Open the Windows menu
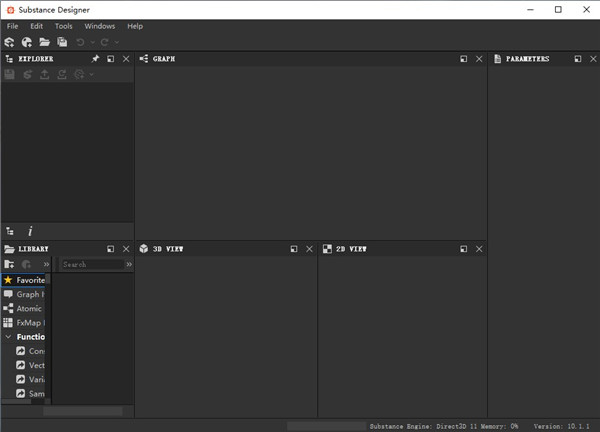600x432 pixels. tap(99, 26)
